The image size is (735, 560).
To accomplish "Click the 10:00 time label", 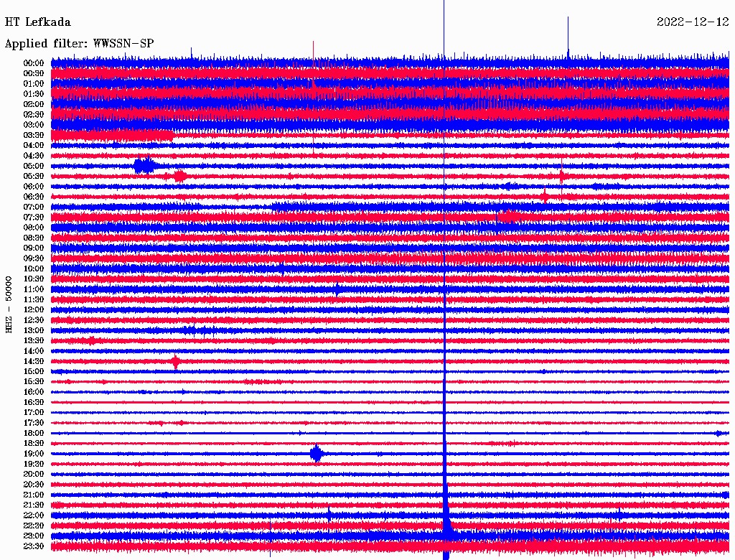I will coord(34,269).
